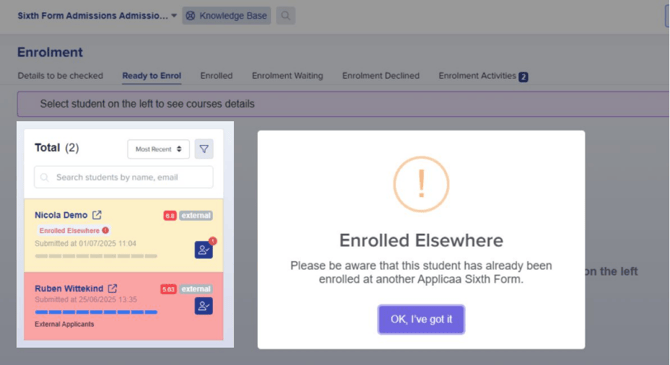Click the red alert icon beside Enrolled Elsewhere

point(105,230)
